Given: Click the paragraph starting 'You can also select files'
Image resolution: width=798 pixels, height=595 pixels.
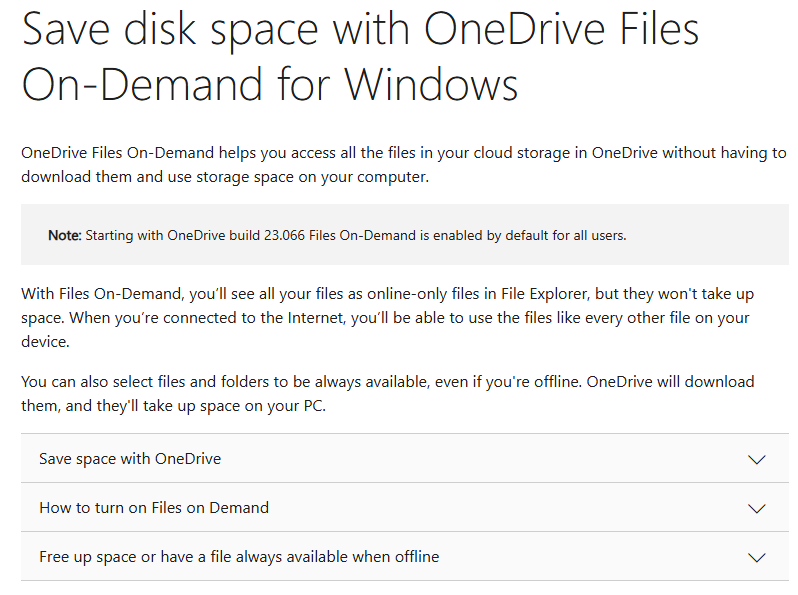Looking at the screenshot, I should pyautogui.click(x=387, y=393).
